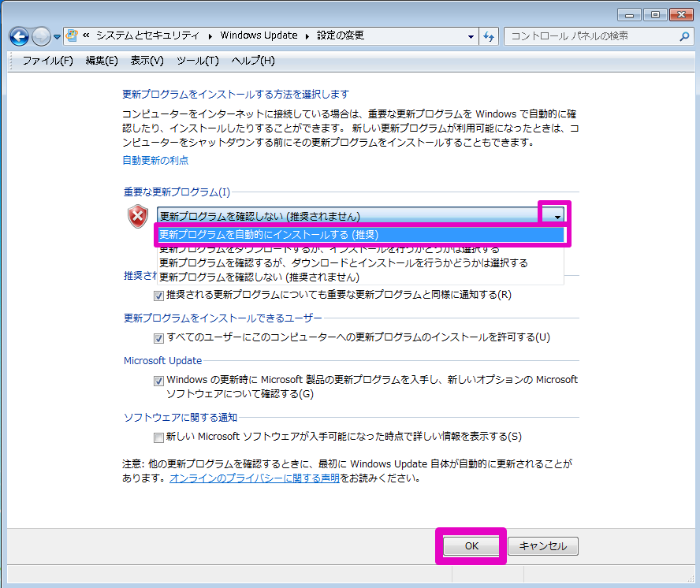
Task: Click the search magnifier icon
Action: click(684, 36)
